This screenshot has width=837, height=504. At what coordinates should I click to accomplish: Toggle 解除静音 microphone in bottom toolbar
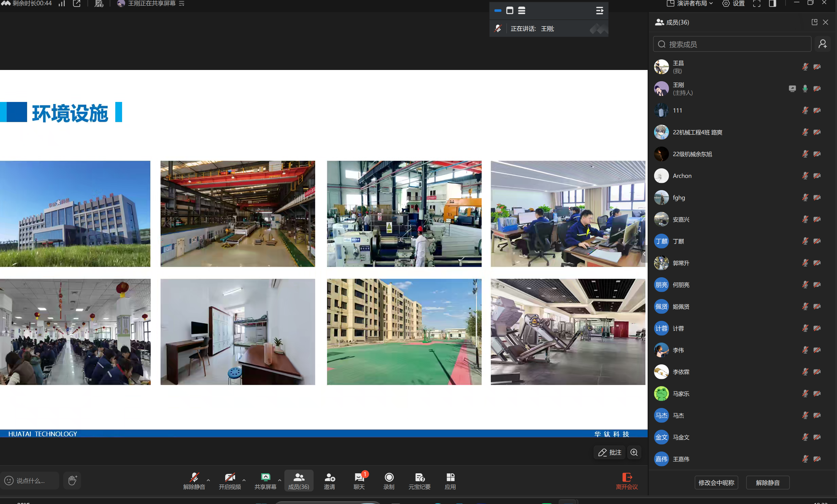pyautogui.click(x=194, y=481)
